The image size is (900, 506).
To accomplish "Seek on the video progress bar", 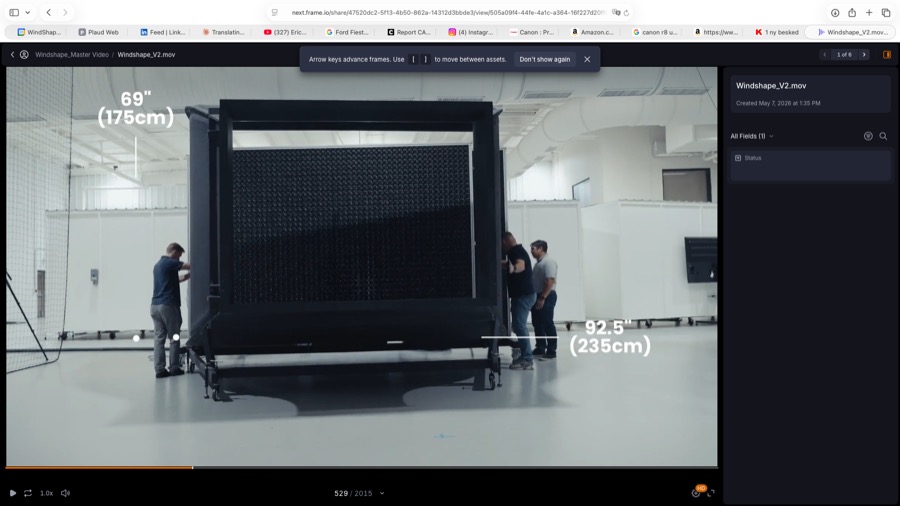I will pos(362,468).
